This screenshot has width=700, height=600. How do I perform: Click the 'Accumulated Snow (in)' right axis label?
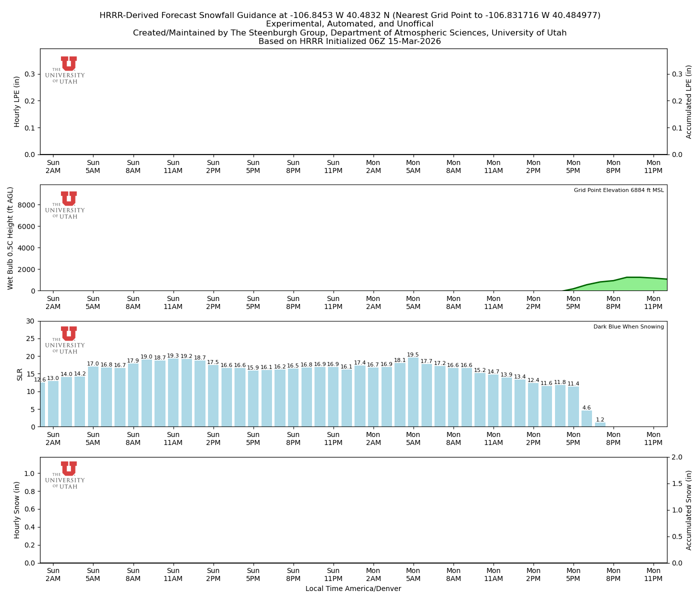tap(689, 510)
